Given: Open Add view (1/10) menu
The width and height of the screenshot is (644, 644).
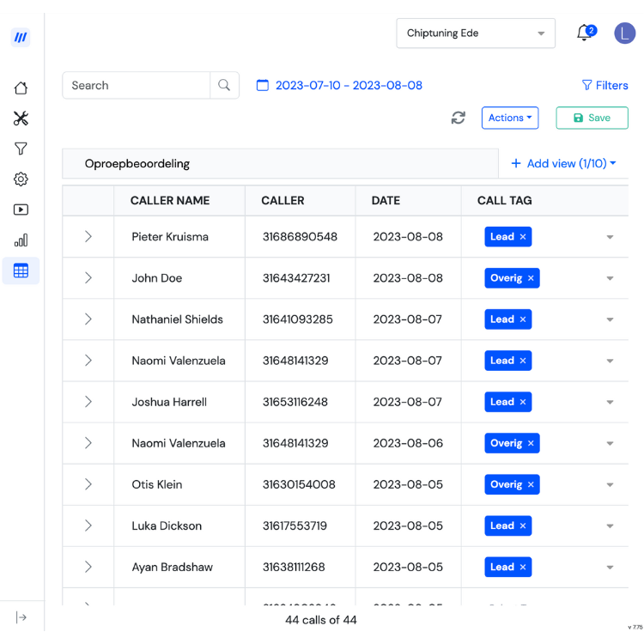Looking at the screenshot, I should pyautogui.click(x=563, y=163).
